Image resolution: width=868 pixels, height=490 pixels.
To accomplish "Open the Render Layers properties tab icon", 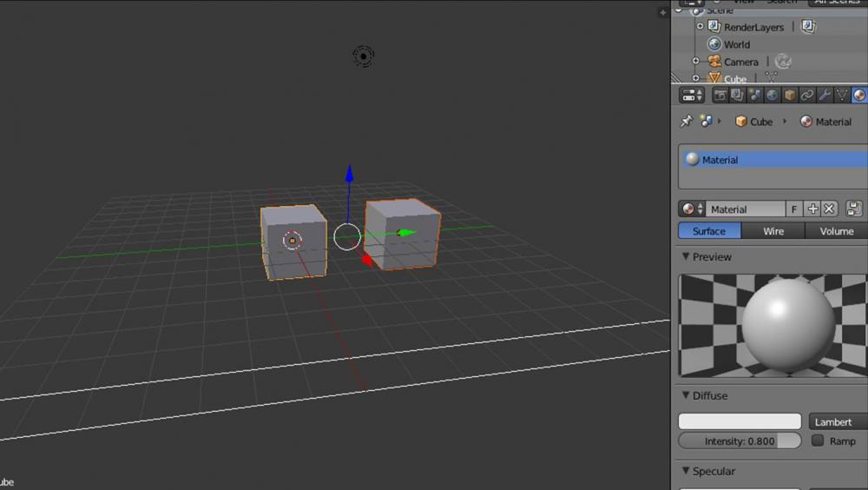I will tap(737, 96).
